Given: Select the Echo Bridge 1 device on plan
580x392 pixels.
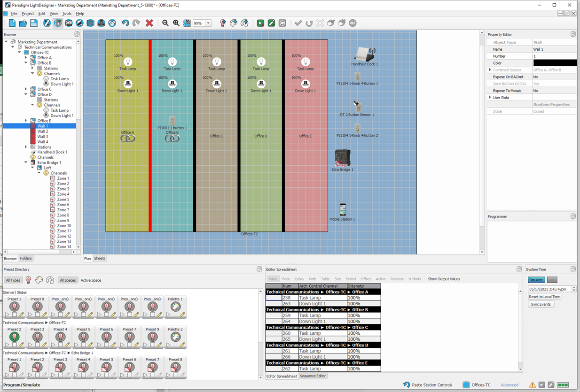Looking at the screenshot, I should 342,158.
